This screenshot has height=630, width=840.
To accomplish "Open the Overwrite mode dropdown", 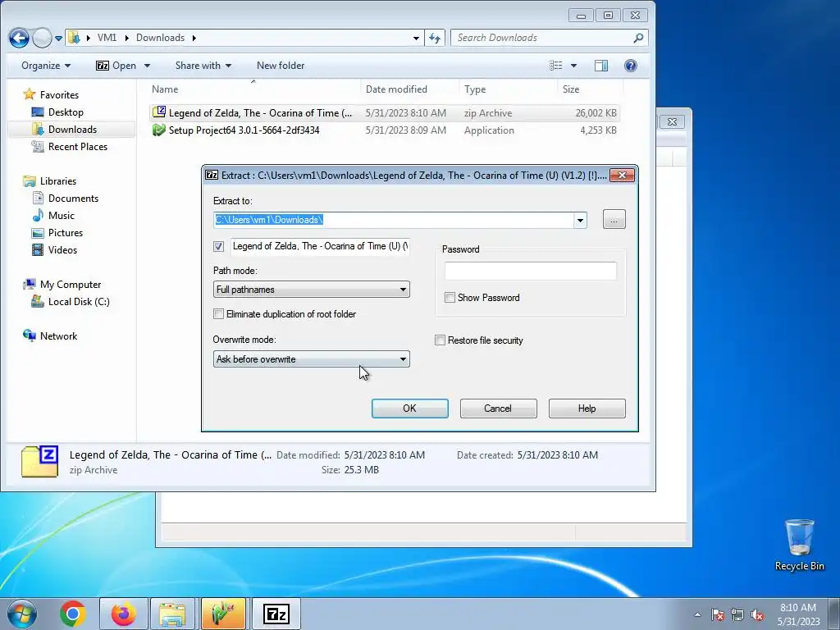I will point(311,359).
